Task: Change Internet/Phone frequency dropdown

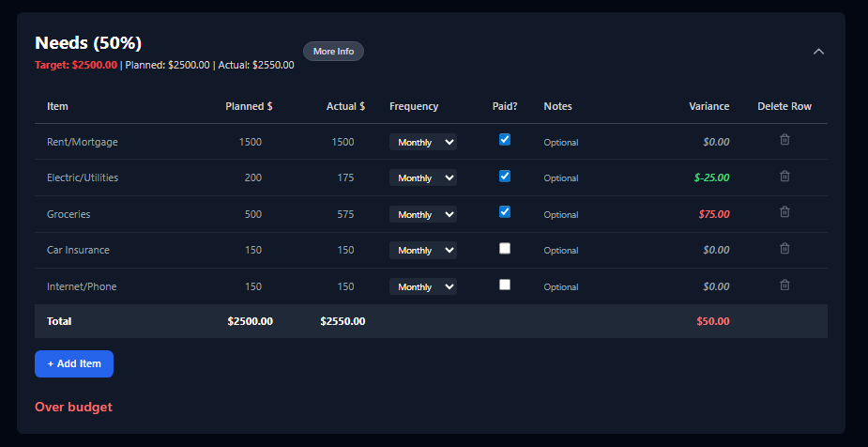Action: click(423, 286)
